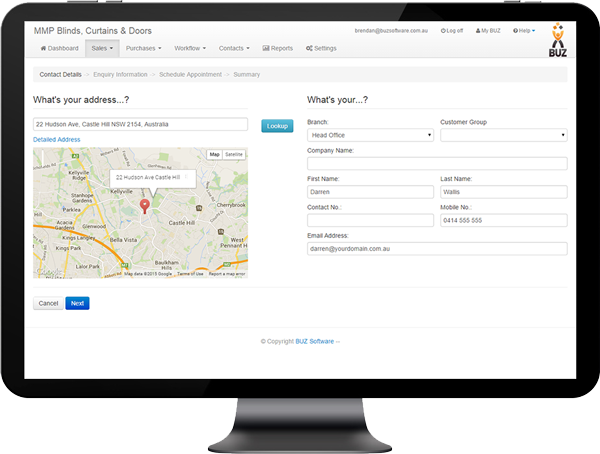Click the brendan@buzsoftware.com.au account email
The image size is (600, 454).
391,31
